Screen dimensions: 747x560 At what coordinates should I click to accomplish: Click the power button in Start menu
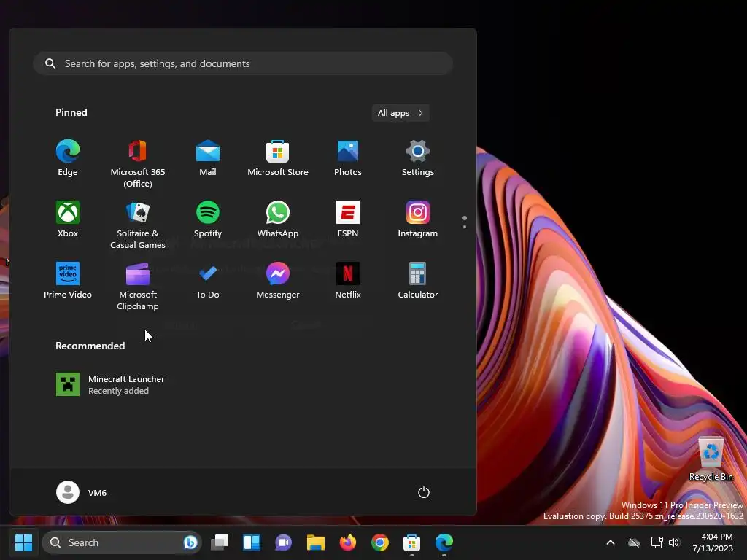424,492
